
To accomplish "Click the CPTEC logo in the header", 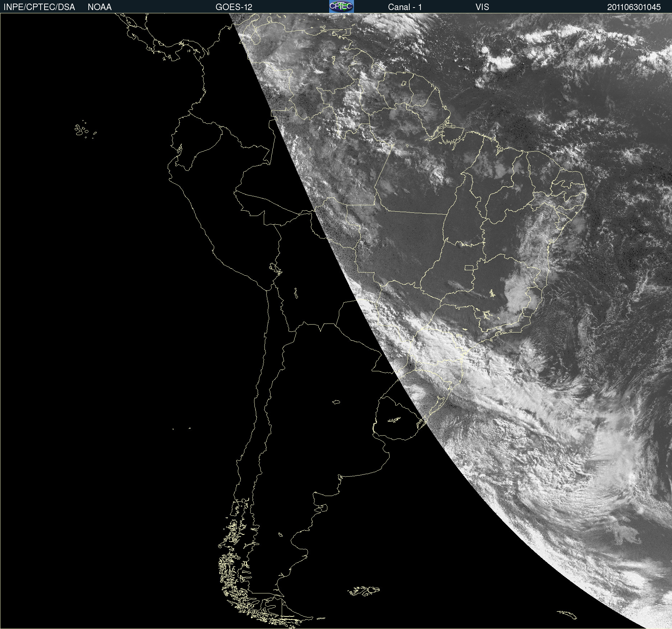I will [341, 6].
